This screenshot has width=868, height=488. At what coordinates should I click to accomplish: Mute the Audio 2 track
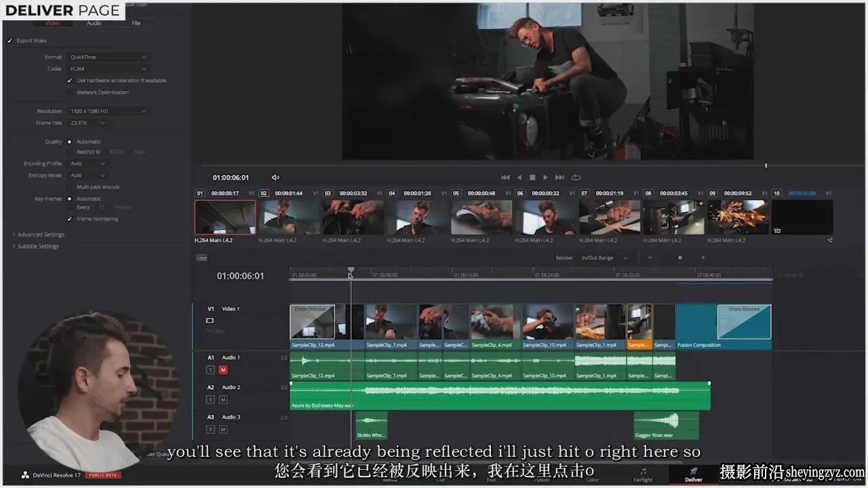(223, 399)
